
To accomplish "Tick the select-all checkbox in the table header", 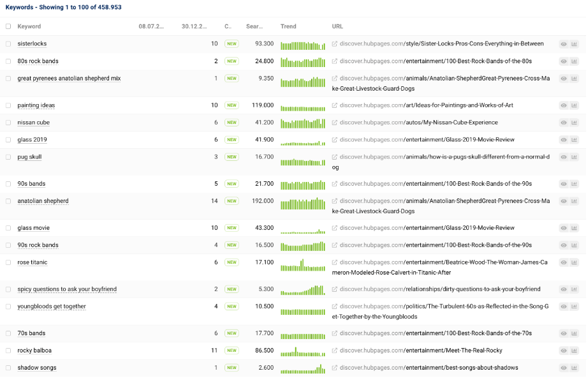I will (x=8, y=27).
